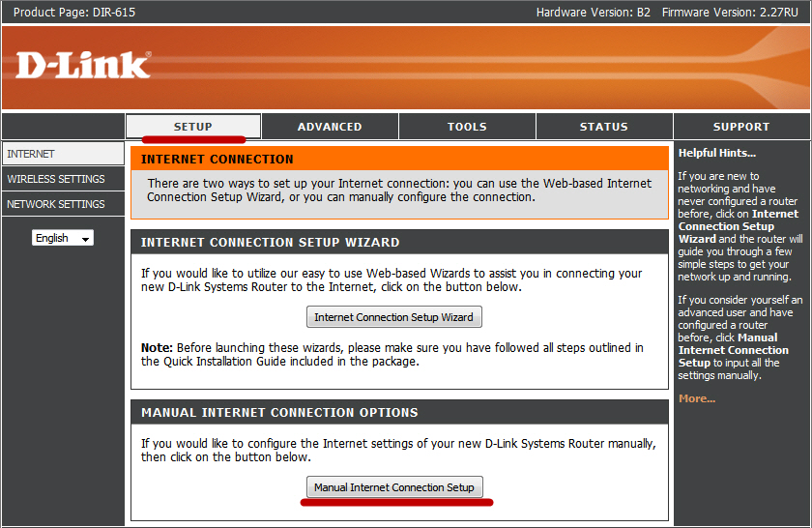Viewport: 812px width, 528px height.
Task: Select the STATUS tab
Action: click(604, 127)
